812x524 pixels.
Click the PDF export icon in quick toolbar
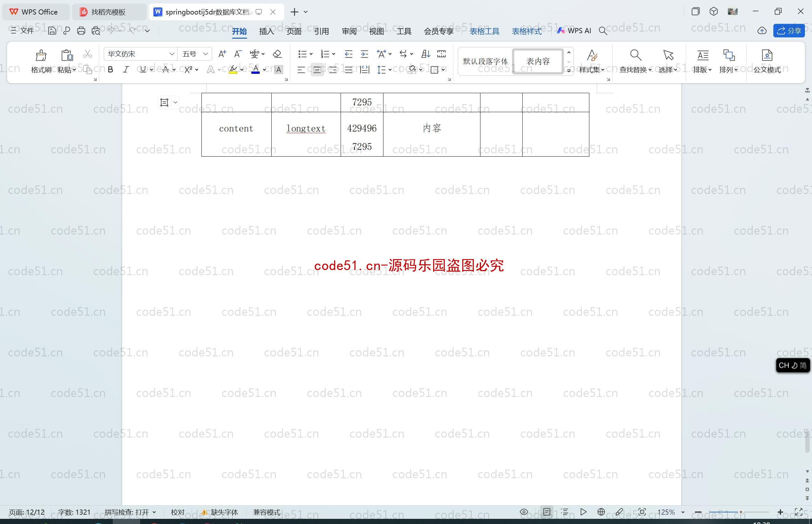coord(67,31)
